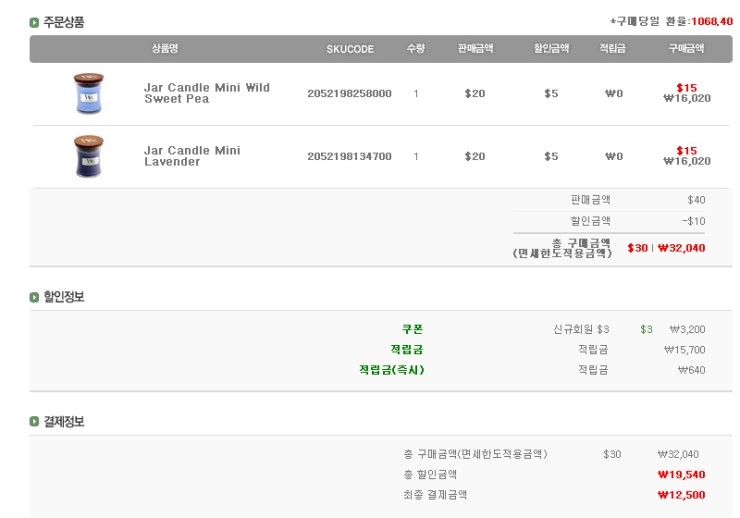Click the green 쿠폰 discount label
This screenshot has width=740, height=518.
tap(413, 329)
